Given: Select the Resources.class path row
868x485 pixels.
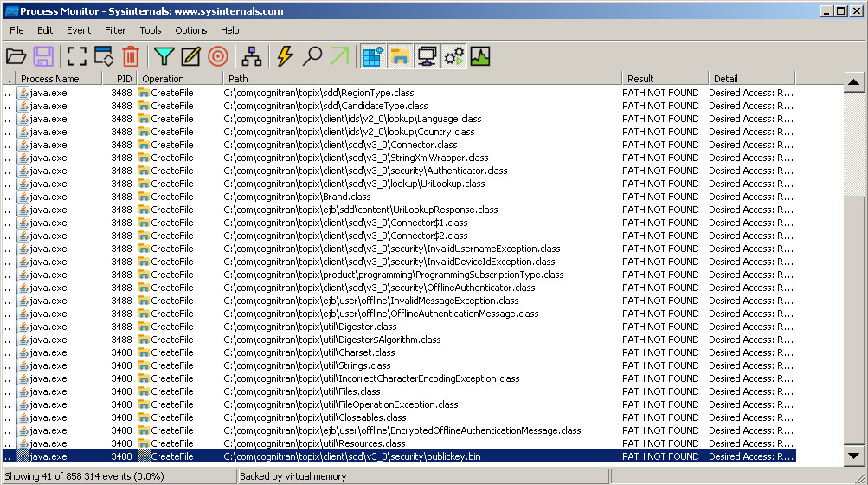Looking at the screenshot, I should pyautogui.click(x=399, y=443).
